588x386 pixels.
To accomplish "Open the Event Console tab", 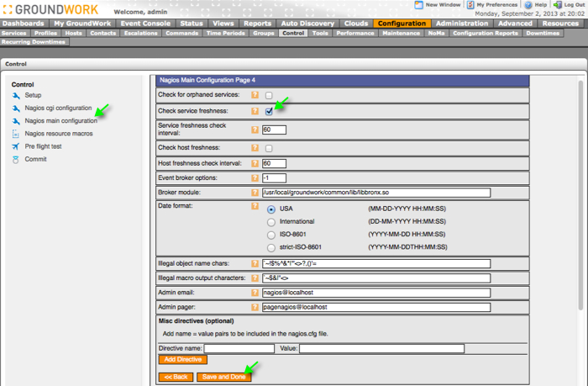I will [x=145, y=24].
